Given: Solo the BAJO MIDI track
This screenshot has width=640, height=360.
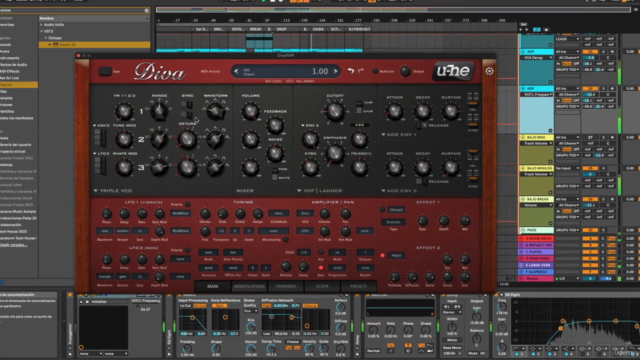Looking at the screenshot, I should point(603,138).
